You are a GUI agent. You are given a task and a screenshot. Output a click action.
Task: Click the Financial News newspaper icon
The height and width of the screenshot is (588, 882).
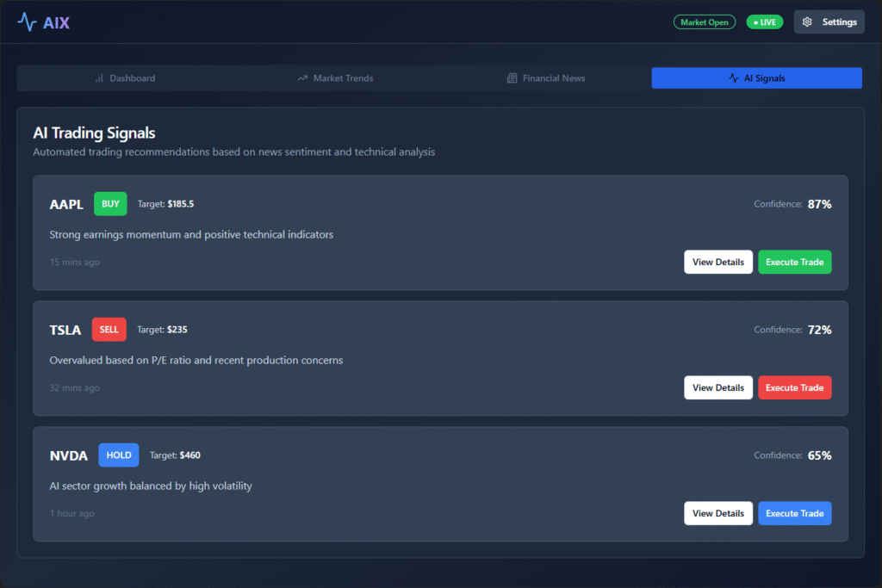(x=512, y=78)
